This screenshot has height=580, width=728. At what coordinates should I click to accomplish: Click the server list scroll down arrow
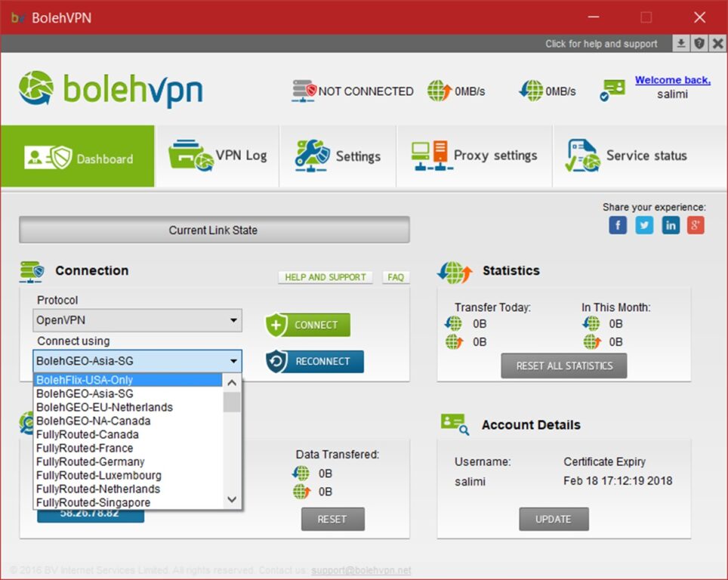pyautogui.click(x=232, y=500)
